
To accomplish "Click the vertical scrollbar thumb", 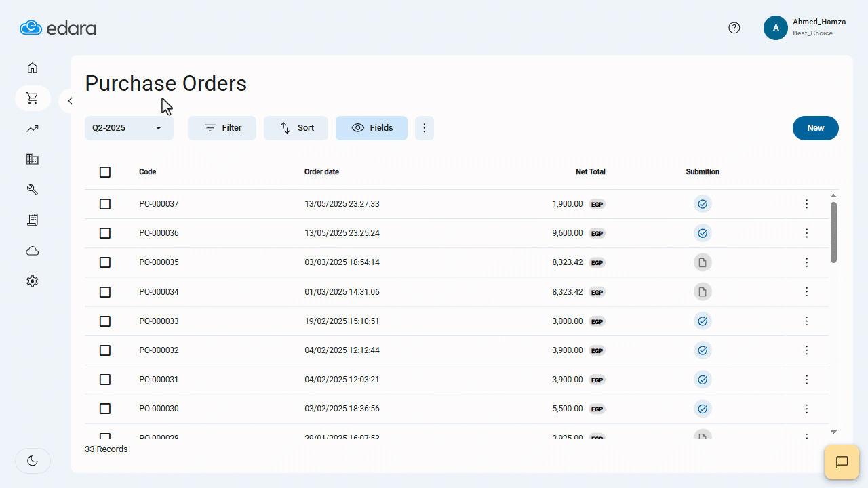I will (x=833, y=232).
